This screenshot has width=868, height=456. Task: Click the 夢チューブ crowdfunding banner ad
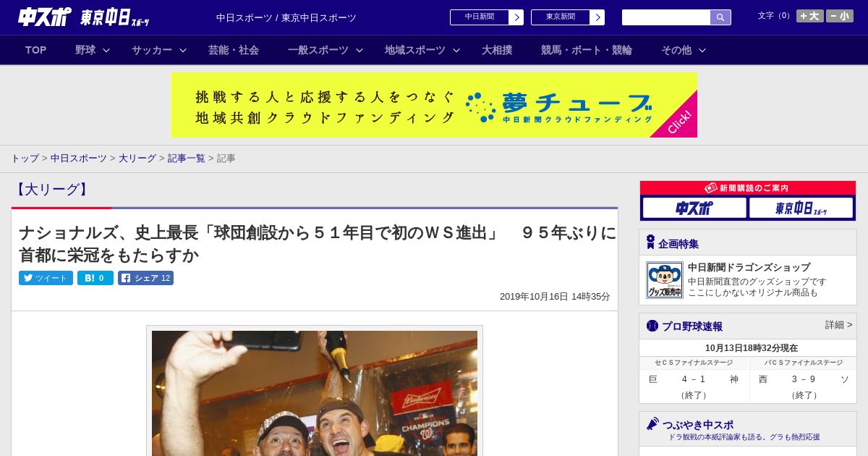pos(434,105)
